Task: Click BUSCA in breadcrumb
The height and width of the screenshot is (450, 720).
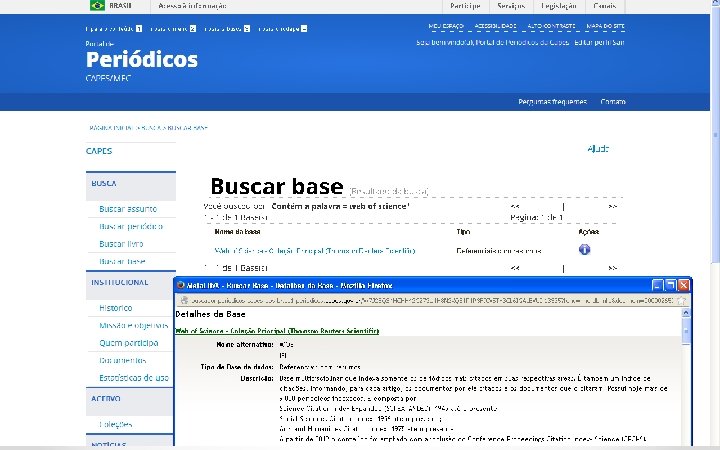Action: click(152, 128)
